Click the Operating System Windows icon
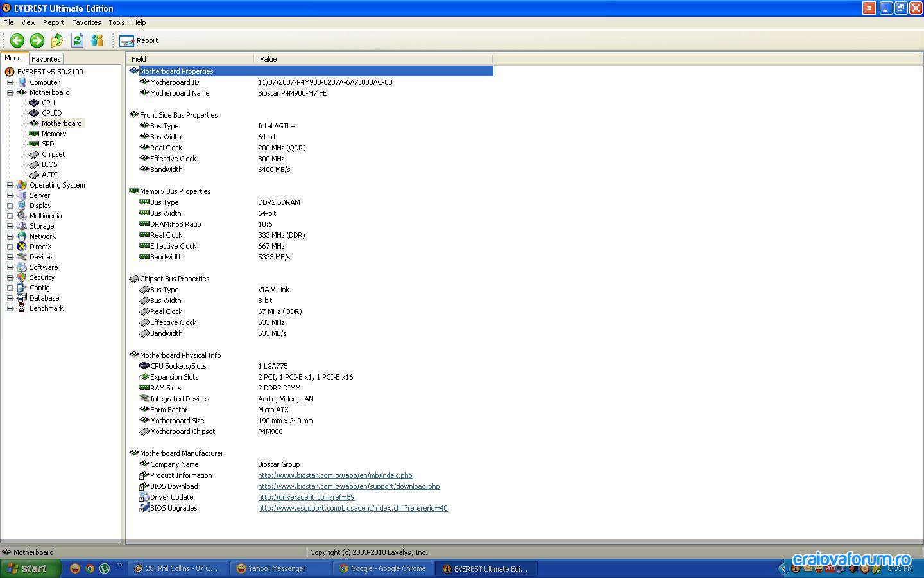The height and width of the screenshot is (578, 924). tap(22, 185)
